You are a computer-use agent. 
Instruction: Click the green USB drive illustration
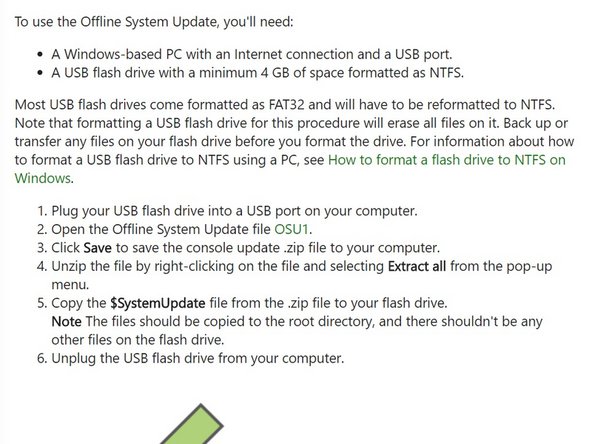point(192,424)
